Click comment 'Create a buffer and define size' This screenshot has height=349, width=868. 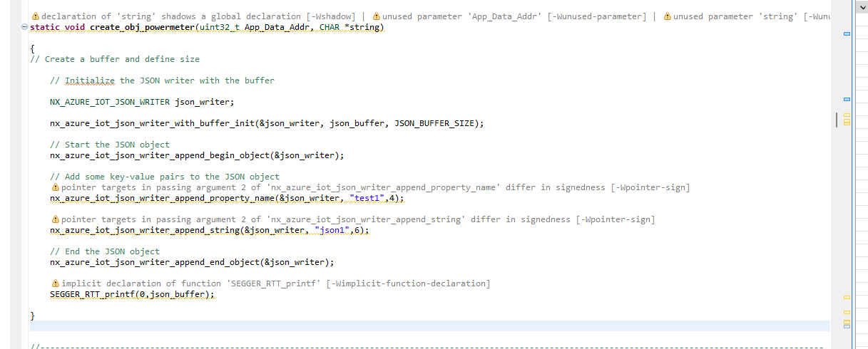point(115,59)
